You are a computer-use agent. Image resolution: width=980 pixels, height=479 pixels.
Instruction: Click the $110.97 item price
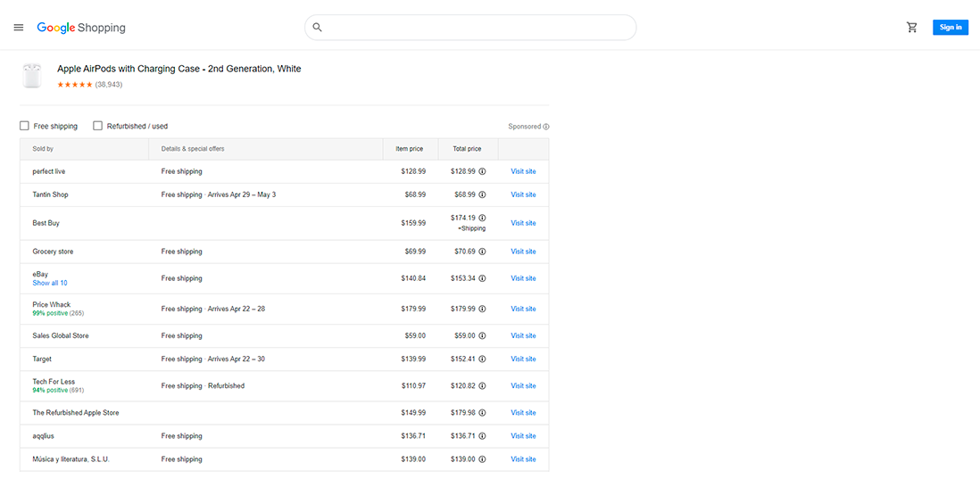point(414,386)
